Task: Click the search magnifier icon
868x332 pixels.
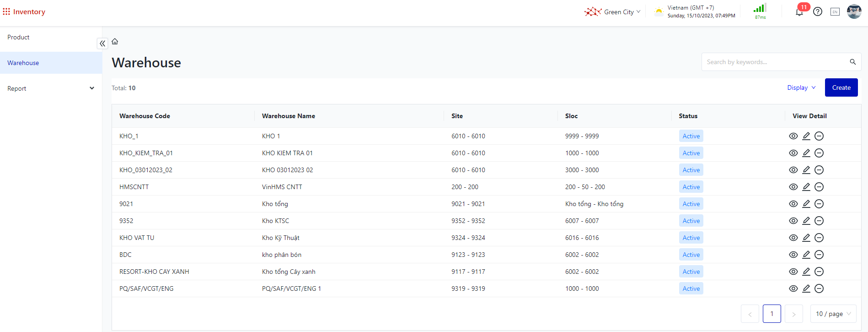Action: (x=852, y=62)
